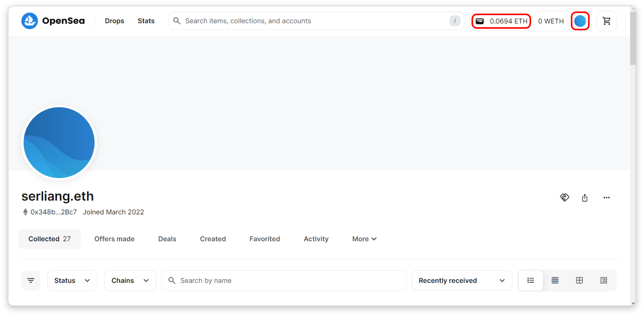Switch to small grid view
644x316 pixels.
pos(555,280)
